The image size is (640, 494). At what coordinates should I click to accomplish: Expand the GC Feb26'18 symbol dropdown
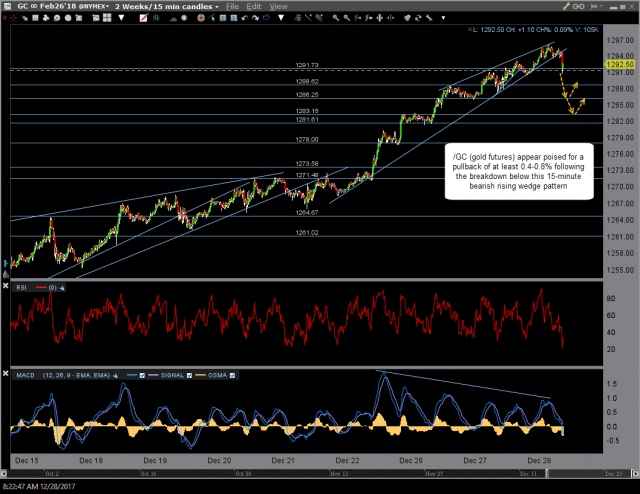pos(107,7)
